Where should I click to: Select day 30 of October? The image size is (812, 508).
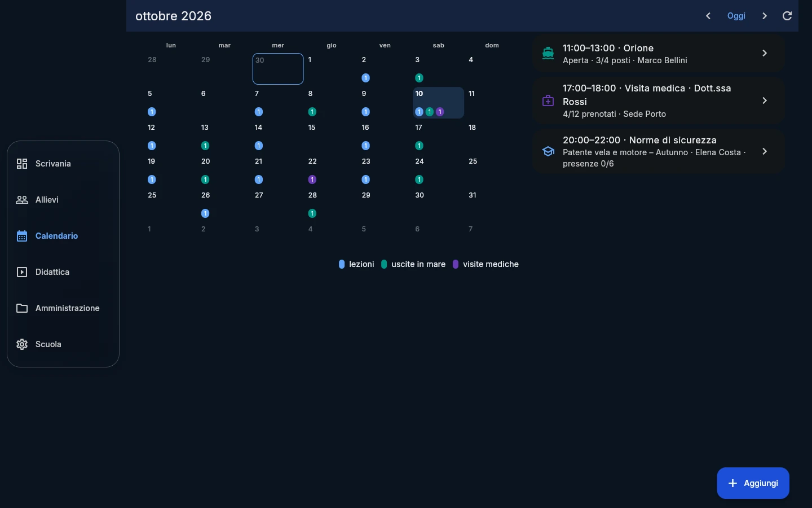pos(439,204)
